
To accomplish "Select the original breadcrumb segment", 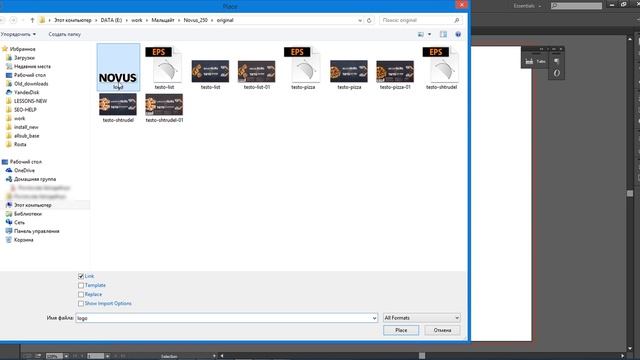I will pos(225,20).
